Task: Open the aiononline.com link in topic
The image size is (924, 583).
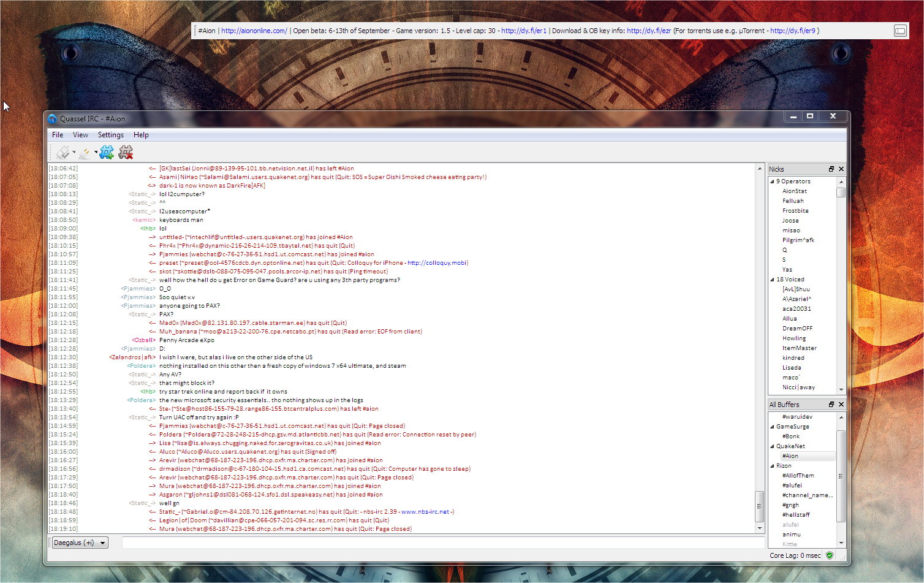Action: 254,31
